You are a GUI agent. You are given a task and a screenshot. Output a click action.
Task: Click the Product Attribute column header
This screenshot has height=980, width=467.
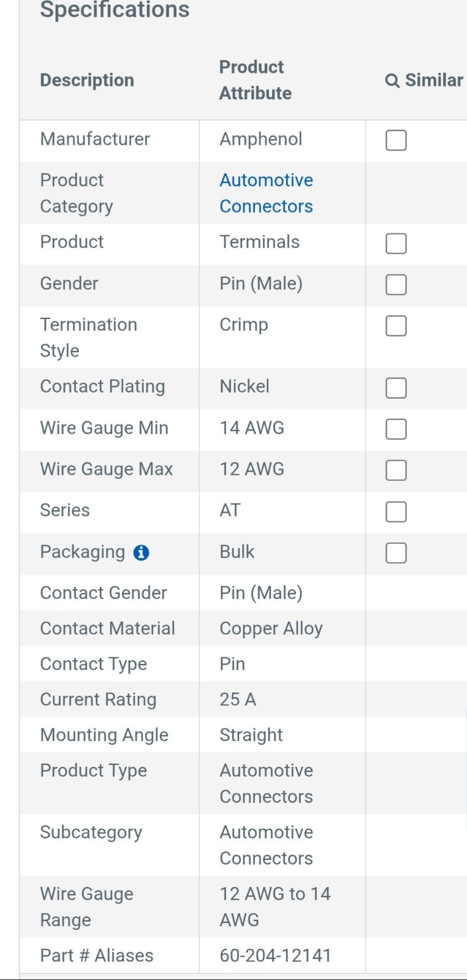pyautogui.click(x=256, y=80)
